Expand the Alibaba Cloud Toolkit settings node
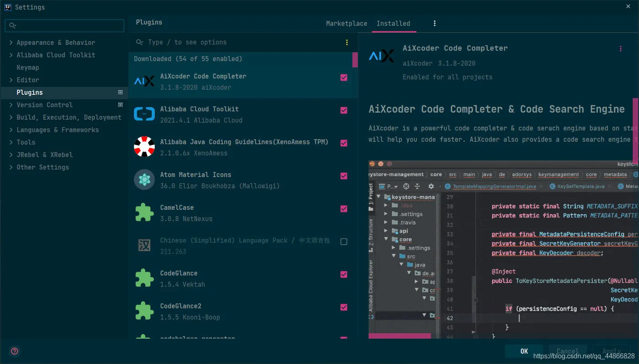This screenshot has height=364, width=639. coord(11,55)
